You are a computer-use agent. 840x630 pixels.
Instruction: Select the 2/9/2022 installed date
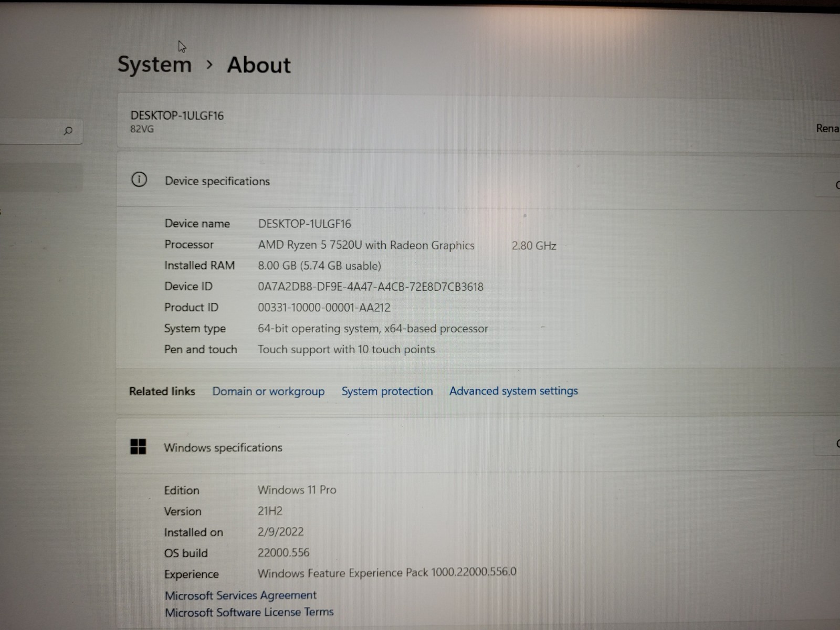[280, 532]
